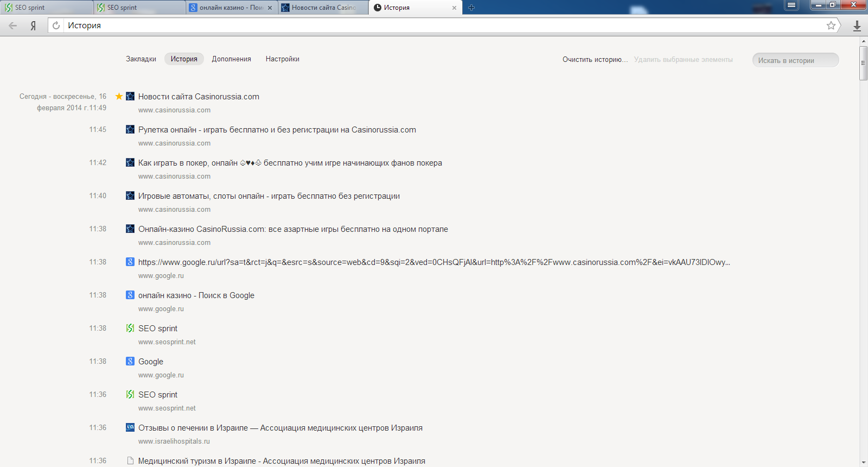Open a new tab with the plus button
The width and height of the screenshot is (868, 467).
point(471,8)
